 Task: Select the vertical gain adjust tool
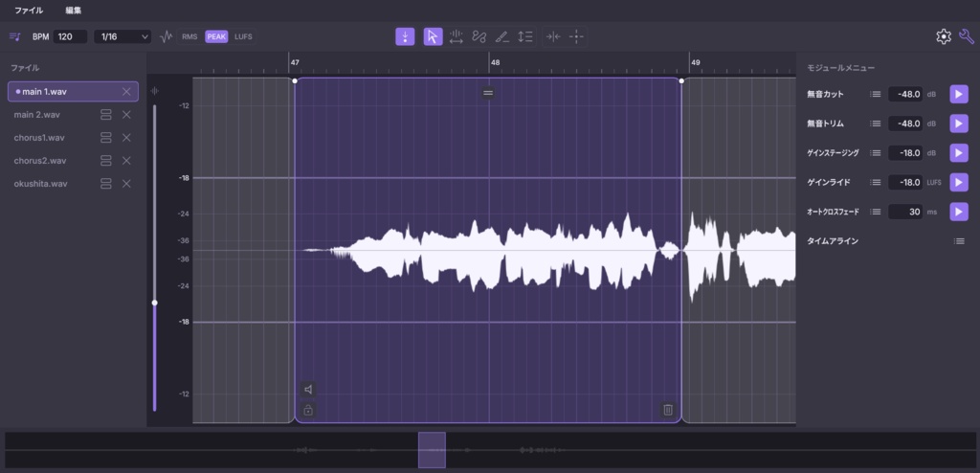point(525,37)
